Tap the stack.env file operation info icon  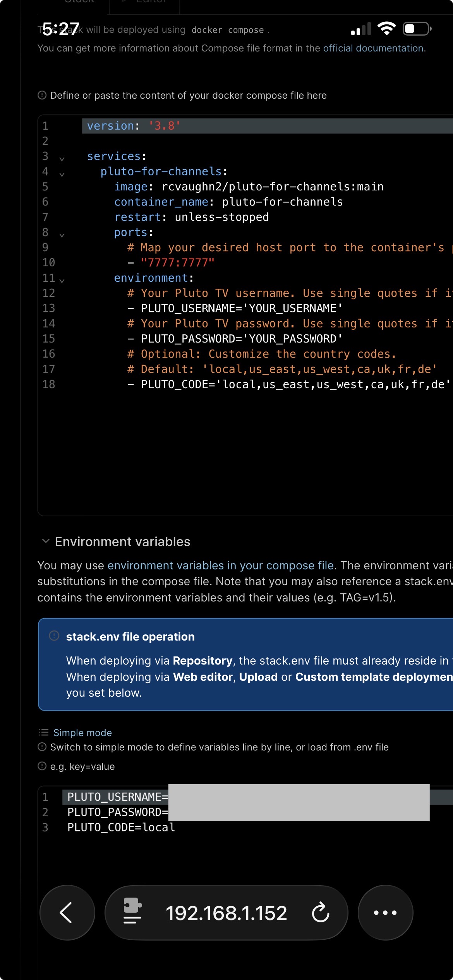pos(54,636)
